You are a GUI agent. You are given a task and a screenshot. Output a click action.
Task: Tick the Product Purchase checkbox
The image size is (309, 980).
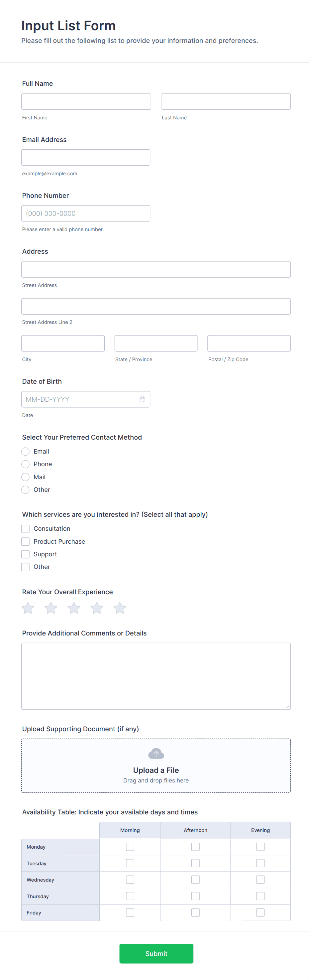pos(26,541)
